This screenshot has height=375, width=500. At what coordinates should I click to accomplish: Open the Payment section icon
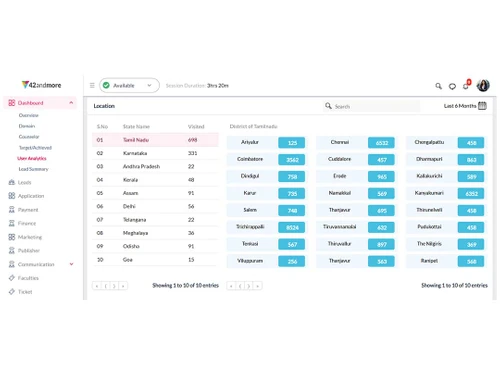point(12,209)
